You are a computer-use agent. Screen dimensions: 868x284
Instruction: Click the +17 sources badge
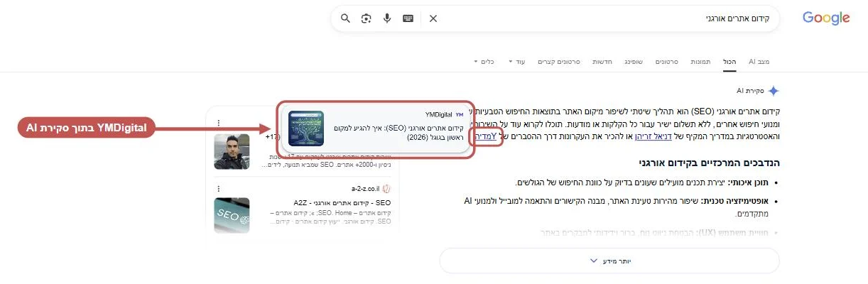pyautogui.click(x=273, y=136)
